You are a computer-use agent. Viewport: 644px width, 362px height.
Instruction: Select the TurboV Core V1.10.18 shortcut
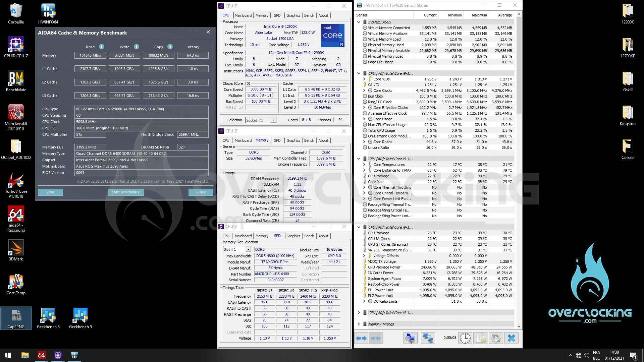(16, 185)
